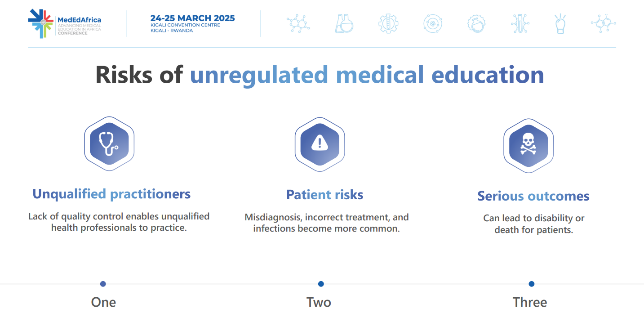Viewport: 644px width, 331px height.
Task: Select timeline dot above Three
Action: (x=532, y=284)
